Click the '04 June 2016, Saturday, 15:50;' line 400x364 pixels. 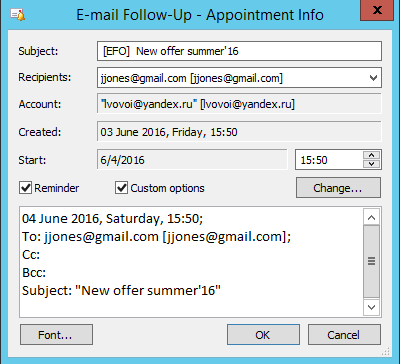[113, 219]
